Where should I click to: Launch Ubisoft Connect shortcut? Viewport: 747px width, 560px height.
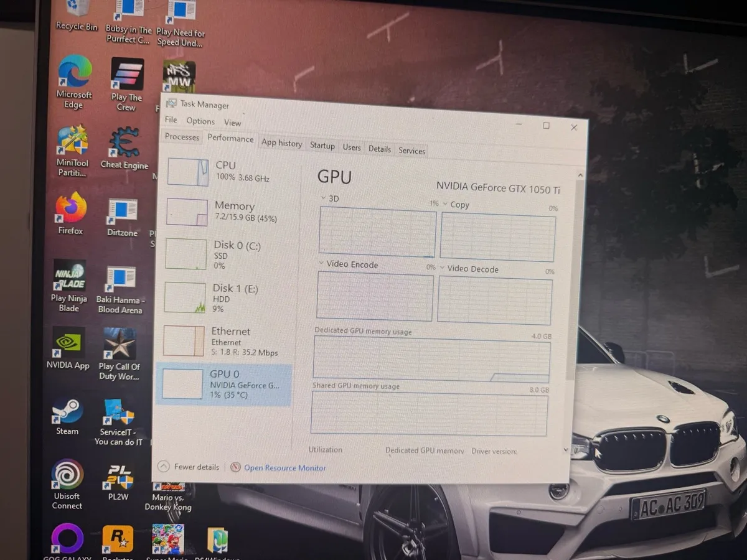tap(67, 485)
